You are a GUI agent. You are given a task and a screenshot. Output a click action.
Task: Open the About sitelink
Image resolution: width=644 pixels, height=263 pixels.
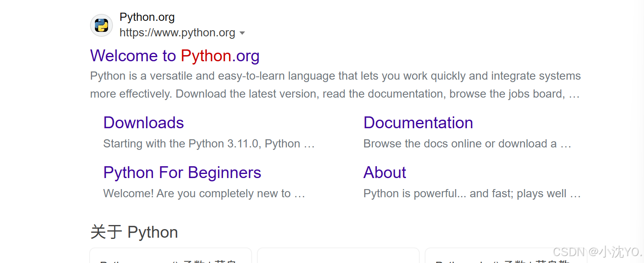[385, 173]
